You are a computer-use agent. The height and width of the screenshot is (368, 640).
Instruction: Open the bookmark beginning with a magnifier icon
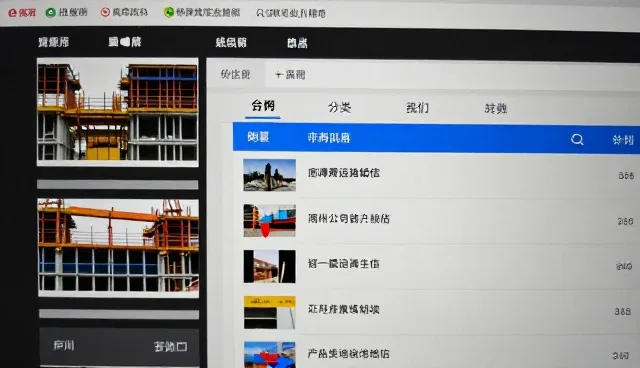click(x=291, y=13)
